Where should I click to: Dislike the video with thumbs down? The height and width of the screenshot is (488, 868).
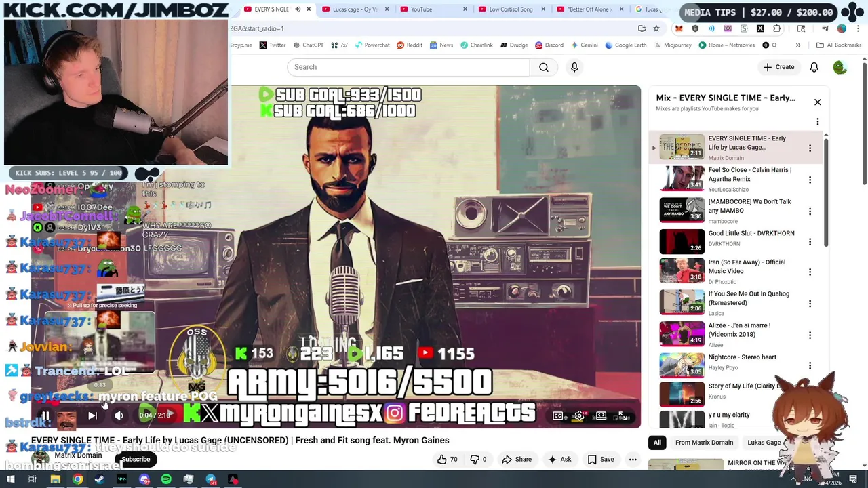(x=479, y=460)
